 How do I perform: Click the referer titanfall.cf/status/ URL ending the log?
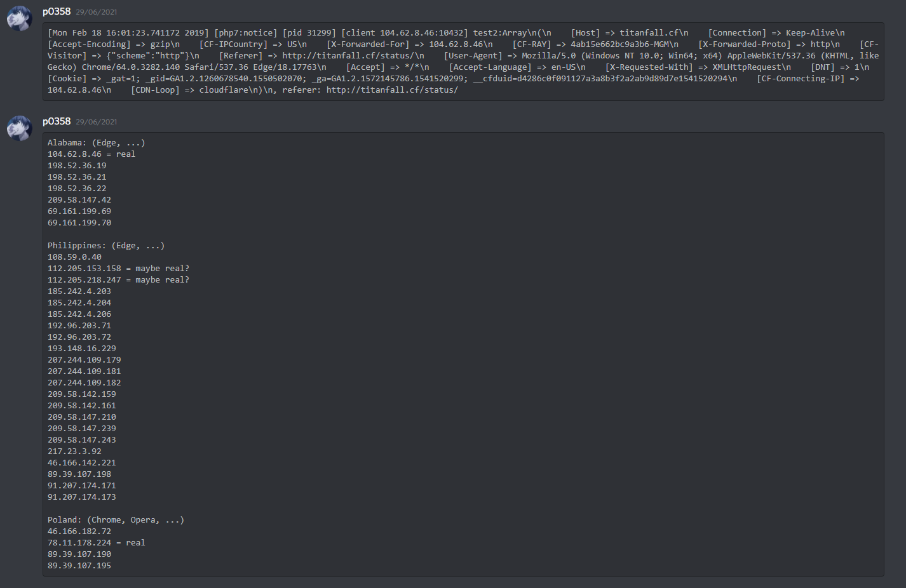[392, 90]
